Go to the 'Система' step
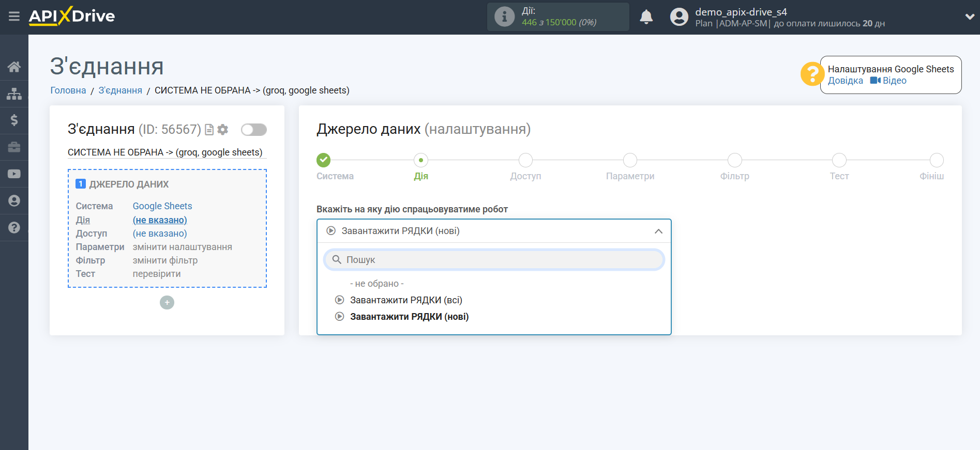980x450 pixels. coord(324,160)
